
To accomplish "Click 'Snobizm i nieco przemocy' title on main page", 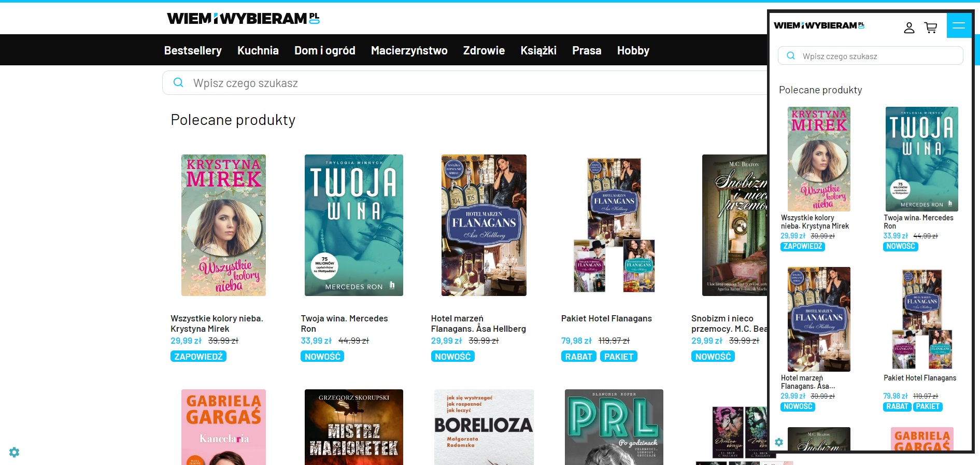I will 729,323.
